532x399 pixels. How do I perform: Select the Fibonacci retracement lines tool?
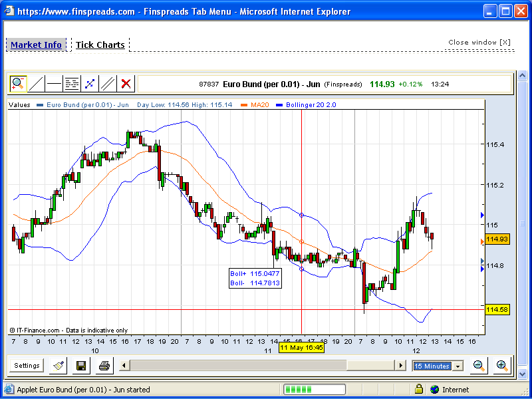point(72,84)
